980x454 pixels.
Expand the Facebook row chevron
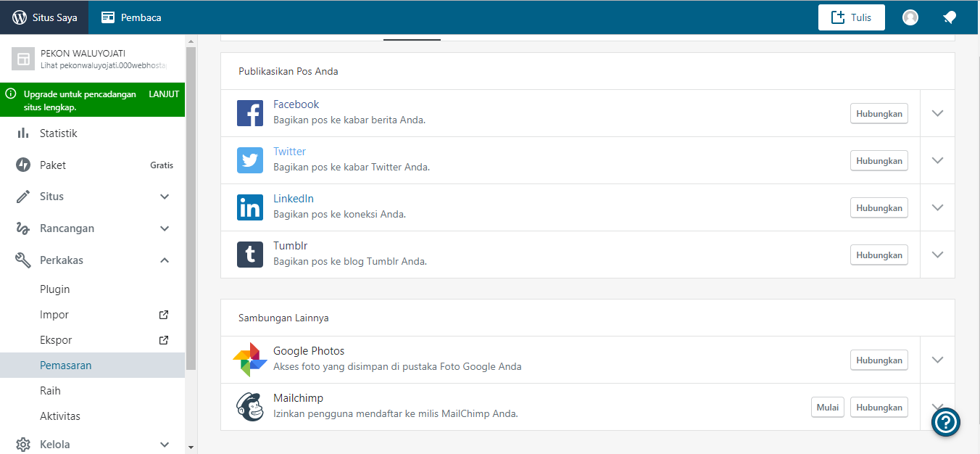(937, 113)
